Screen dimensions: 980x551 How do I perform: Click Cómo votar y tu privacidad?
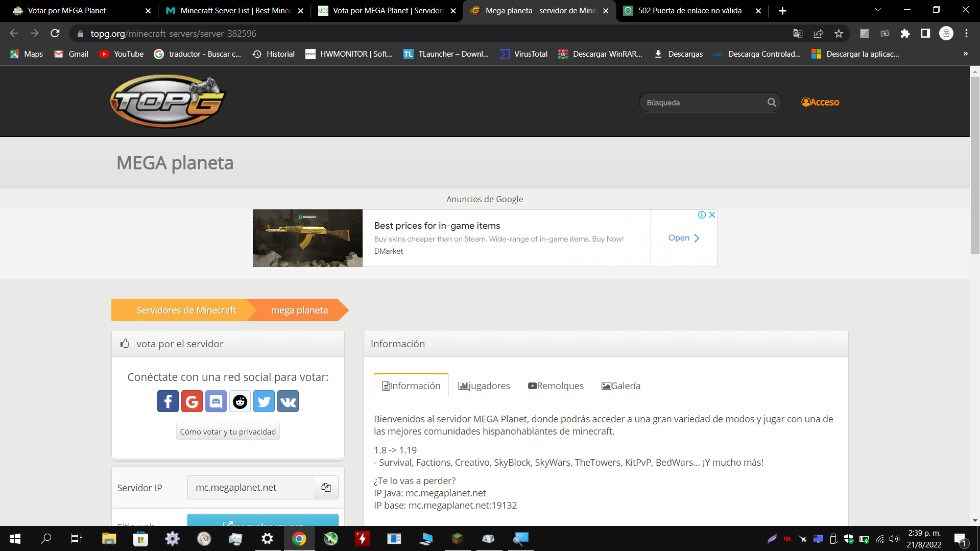(x=228, y=431)
